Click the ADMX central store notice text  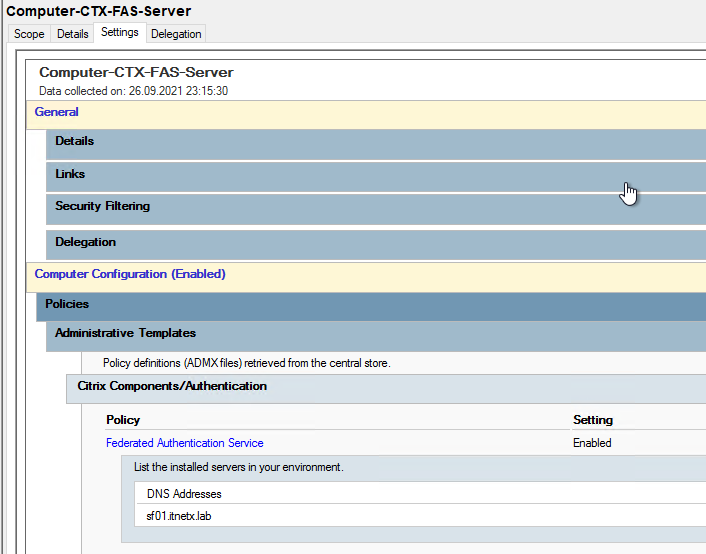tap(247, 363)
